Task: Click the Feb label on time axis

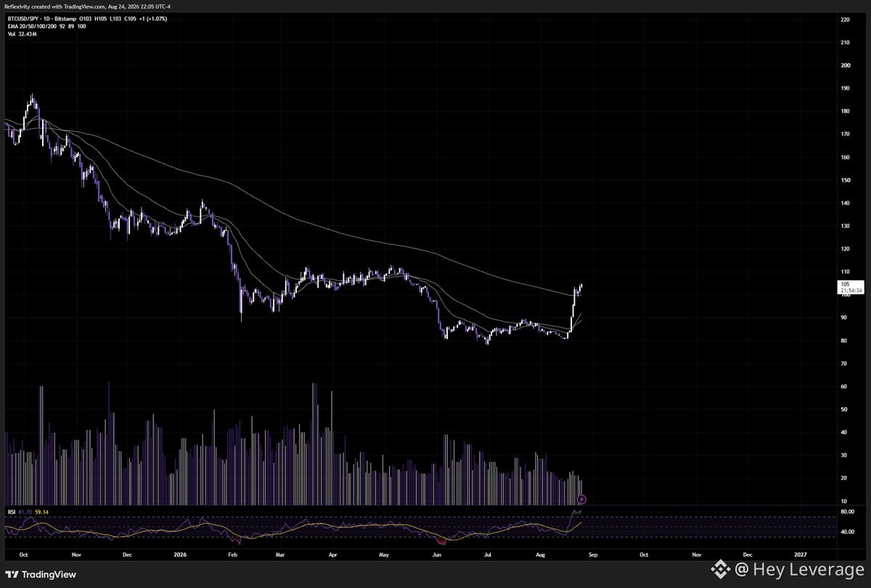Action: [x=234, y=554]
